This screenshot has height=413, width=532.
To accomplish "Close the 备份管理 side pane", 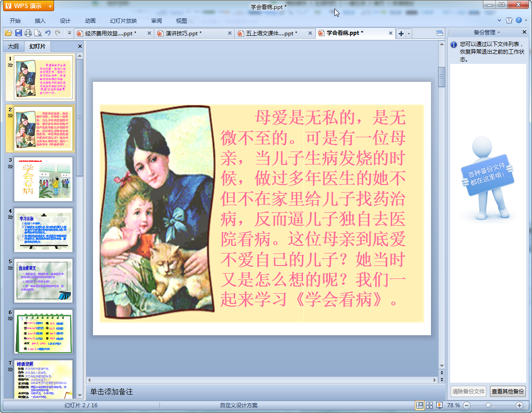I will point(524,32).
